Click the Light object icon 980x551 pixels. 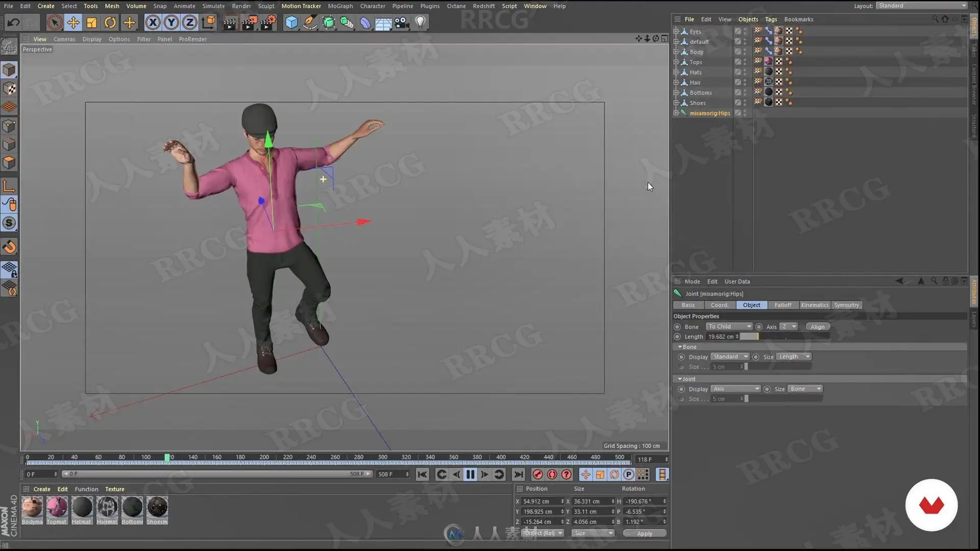(420, 22)
